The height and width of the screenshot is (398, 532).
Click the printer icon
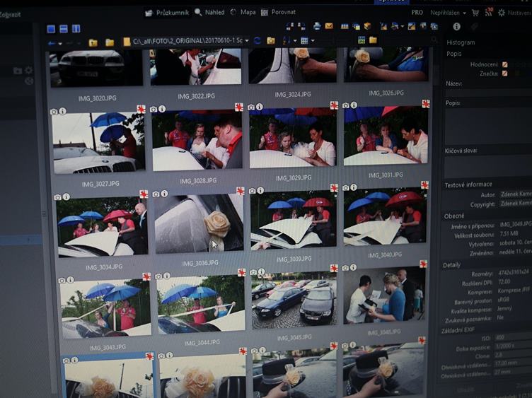[317, 25]
